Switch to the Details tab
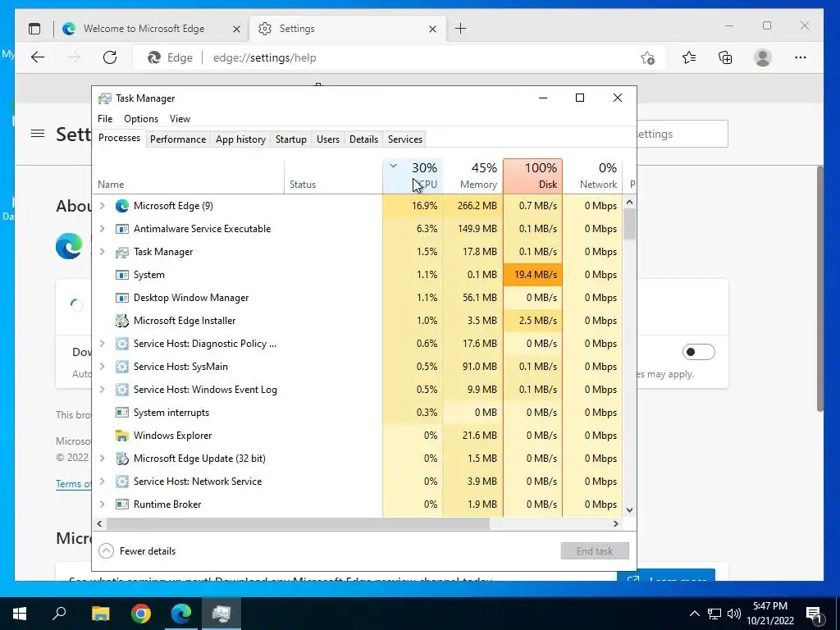This screenshot has width=840, height=630. point(363,139)
